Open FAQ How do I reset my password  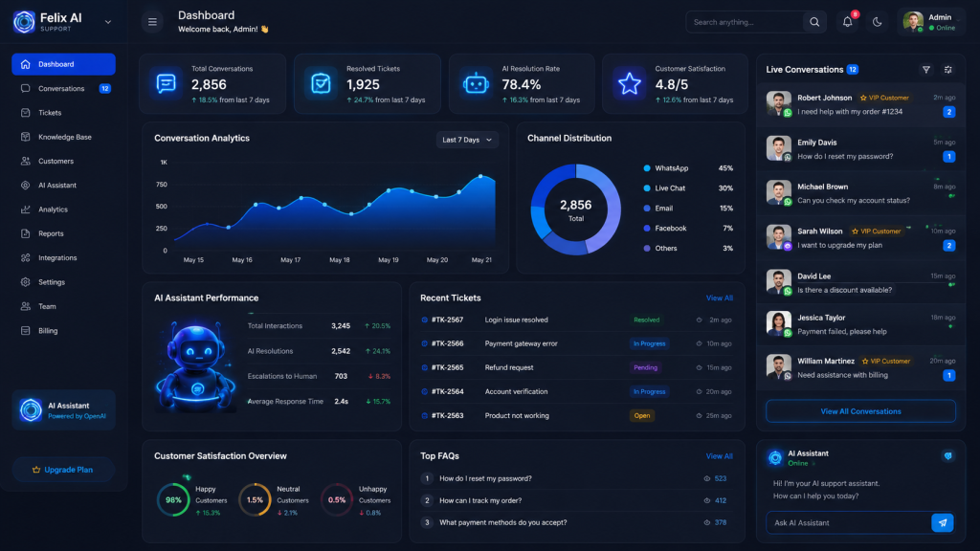tap(576, 479)
